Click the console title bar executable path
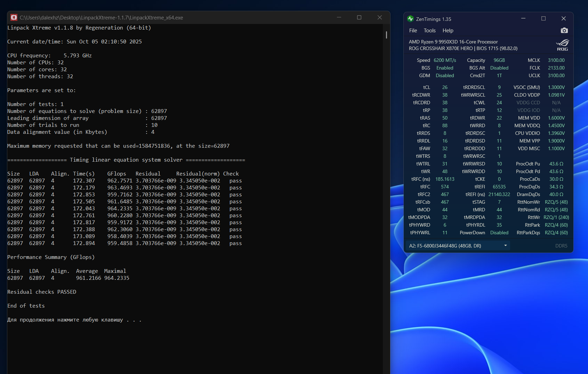This screenshot has height=374, width=588. pyautogui.click(x=101, y=17)
